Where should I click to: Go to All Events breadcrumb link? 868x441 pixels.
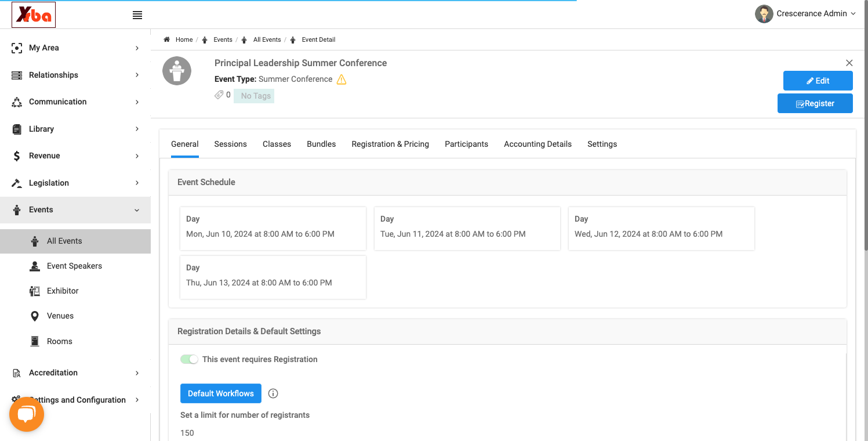point(267,40)
